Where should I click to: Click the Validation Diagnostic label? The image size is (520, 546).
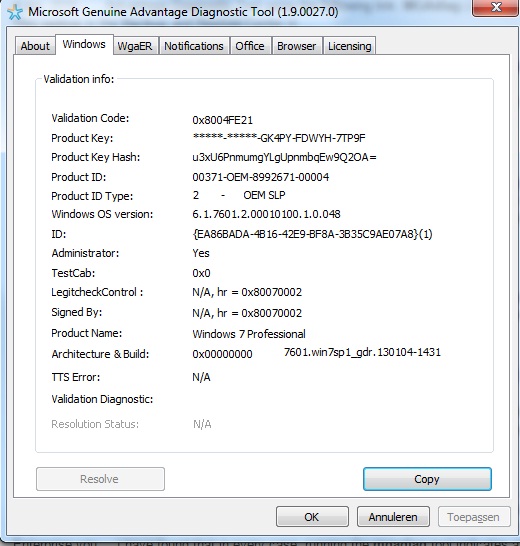coord(102,399)
